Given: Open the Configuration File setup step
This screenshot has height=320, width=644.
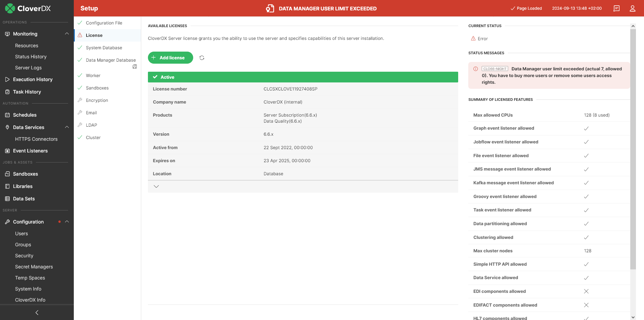Looking at the screenshot, I should [104, 23].
